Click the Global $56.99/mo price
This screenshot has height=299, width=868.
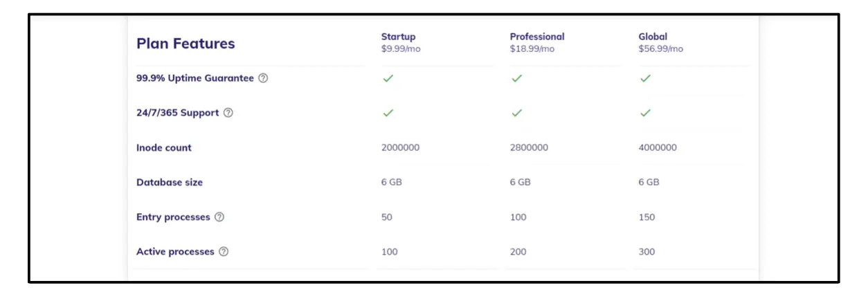tap(660, 49)
